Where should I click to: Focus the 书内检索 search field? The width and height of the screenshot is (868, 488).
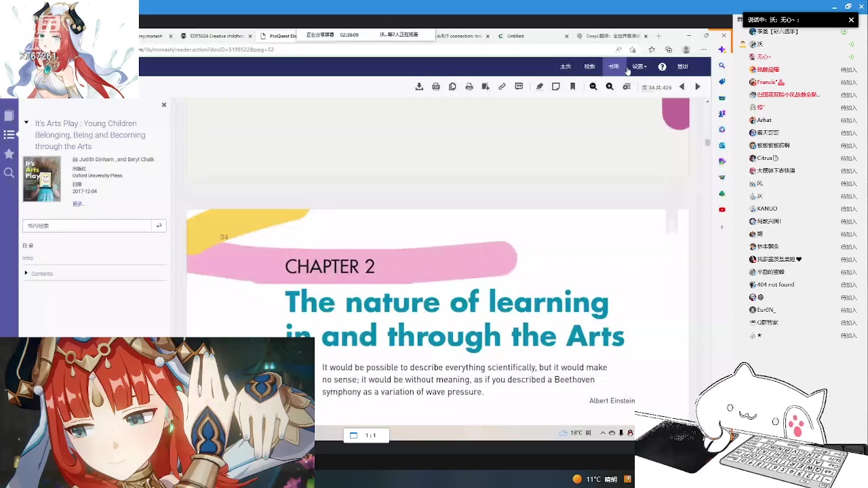(87, 226)
